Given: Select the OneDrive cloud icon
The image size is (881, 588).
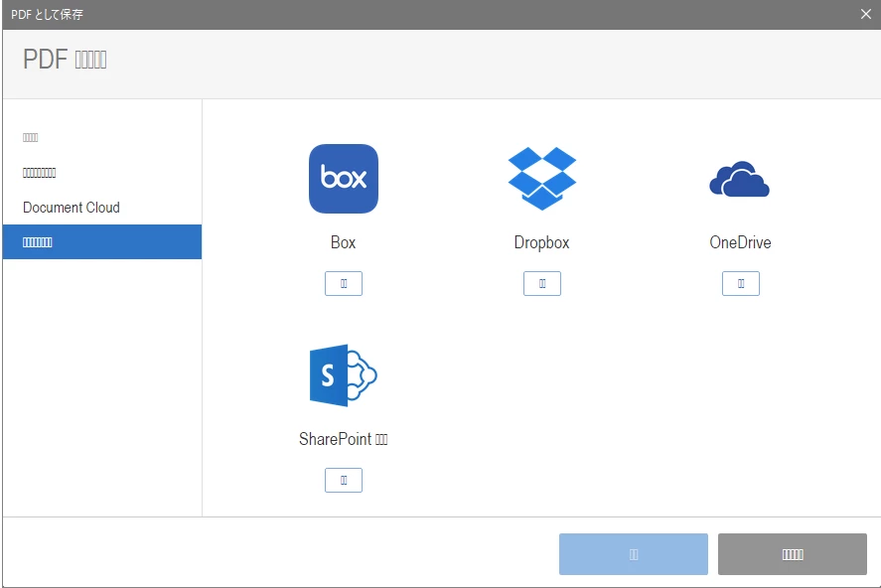Looking at the screenshot, I should 739,179.
